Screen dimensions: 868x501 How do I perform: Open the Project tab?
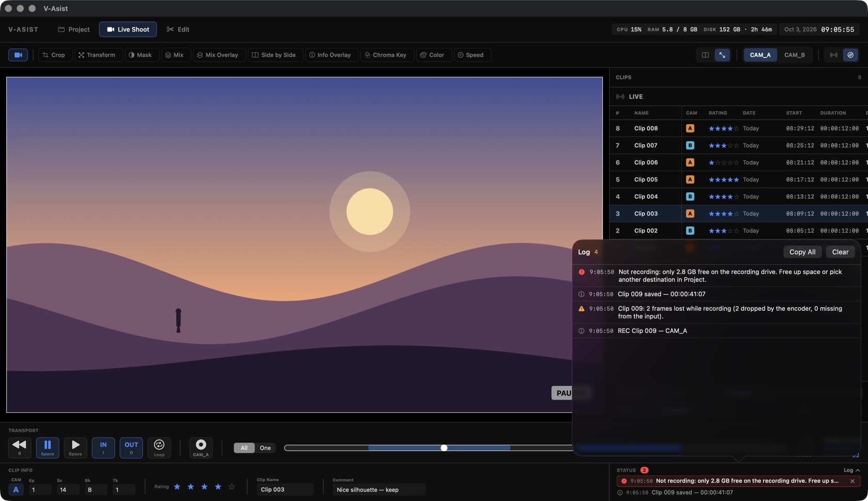pos(74,29)
